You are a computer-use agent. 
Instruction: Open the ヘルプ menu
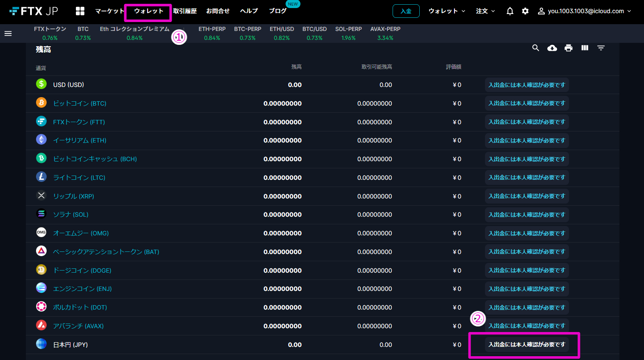coord(249,11)
